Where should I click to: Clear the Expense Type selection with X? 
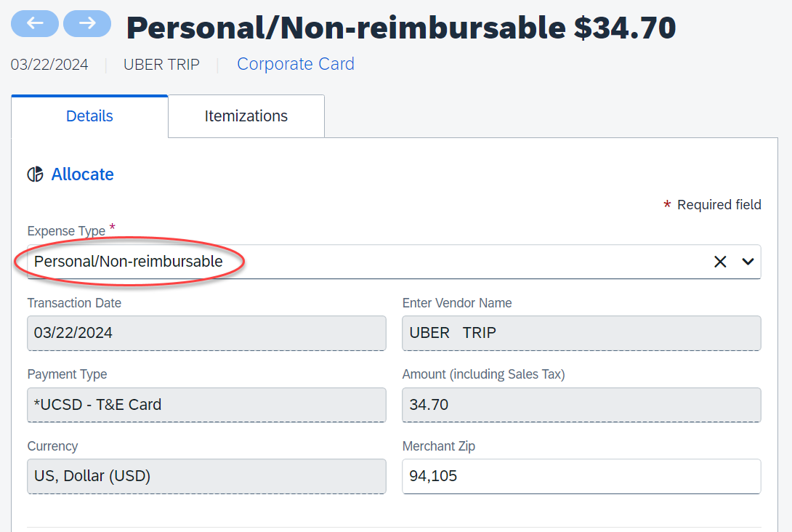click(720, 262)
